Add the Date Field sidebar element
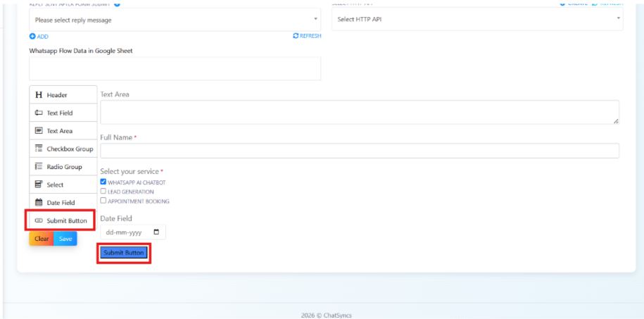 coord(63,203)
